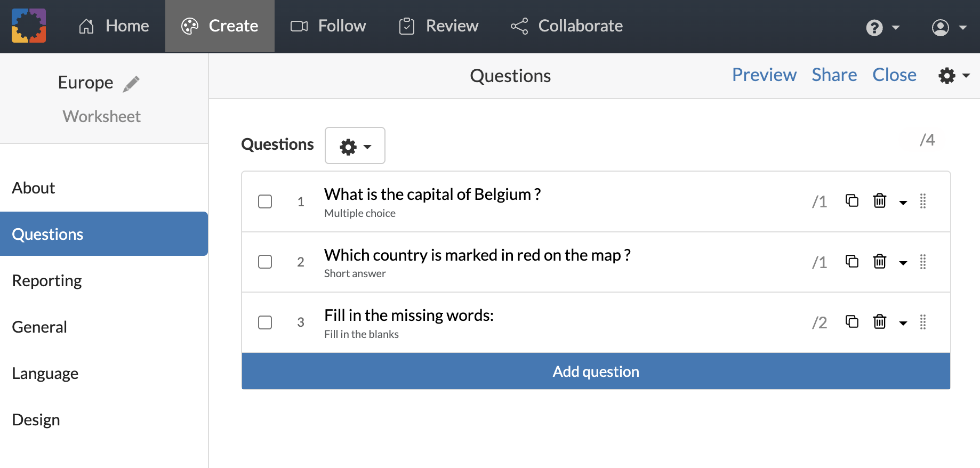This screenshot has height=468, width=980.
Task: Delete the red map country question
Action: (x=880, y=261)
